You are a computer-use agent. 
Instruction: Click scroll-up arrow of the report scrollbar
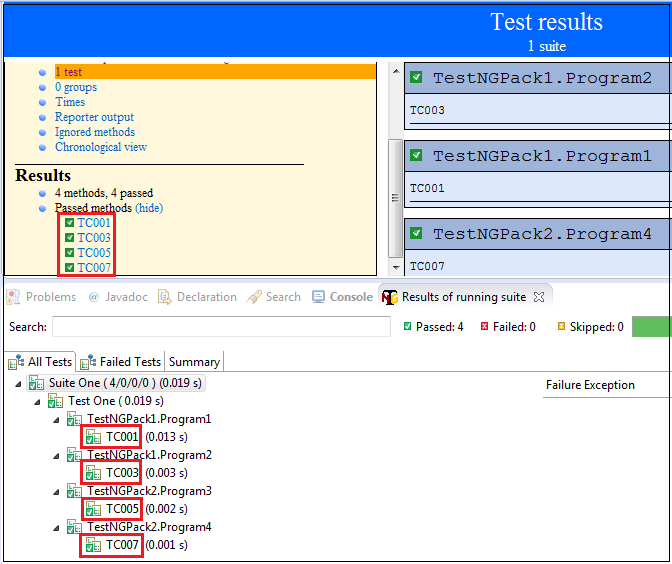396,71
